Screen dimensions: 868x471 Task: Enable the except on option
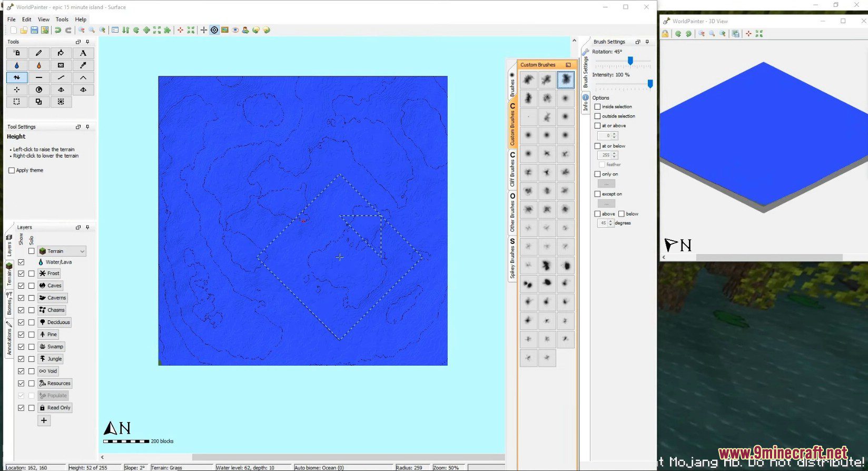pos(597,194)
